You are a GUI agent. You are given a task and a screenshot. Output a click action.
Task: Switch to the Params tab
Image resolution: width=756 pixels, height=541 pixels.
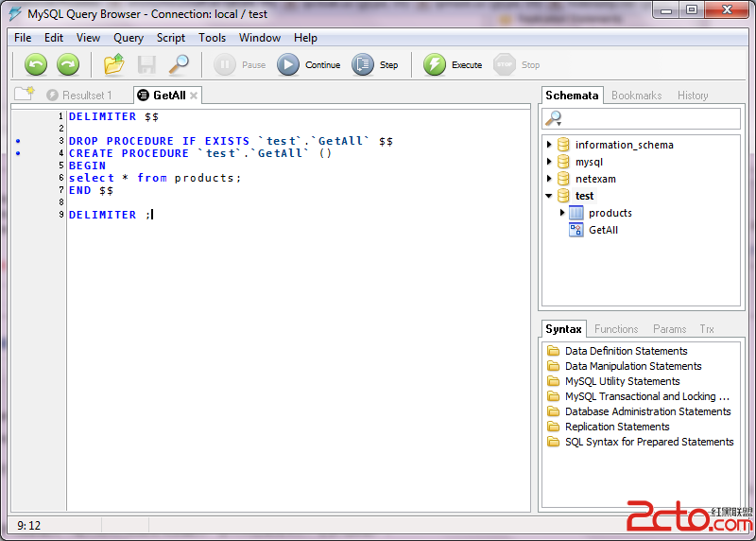[x=669, y=328]
